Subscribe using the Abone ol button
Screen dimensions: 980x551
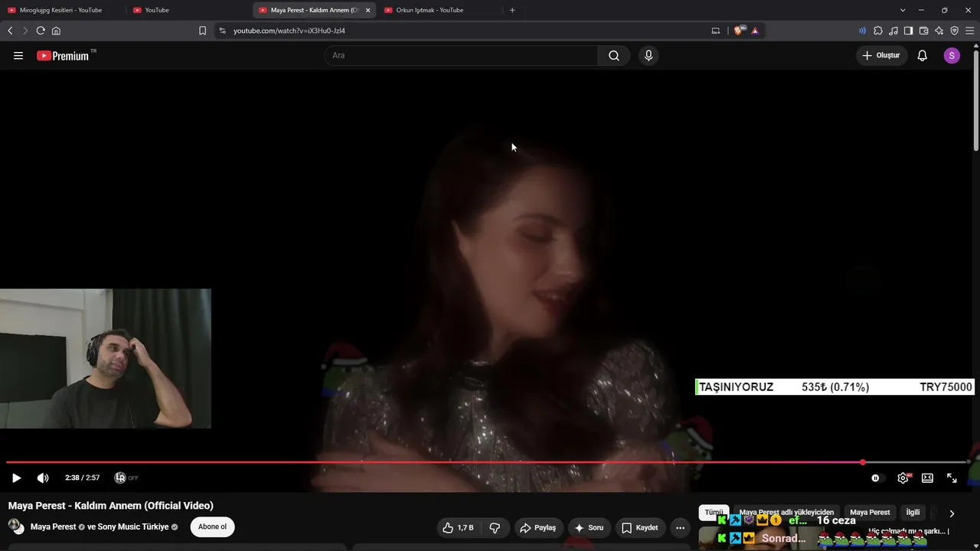[x=213, y=527]
